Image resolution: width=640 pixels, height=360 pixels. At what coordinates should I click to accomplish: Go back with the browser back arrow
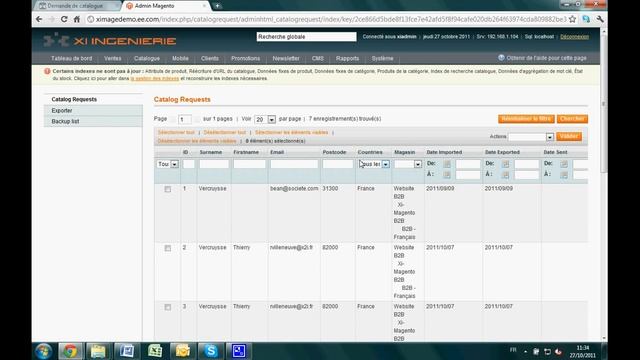click(x=39, y=19)
